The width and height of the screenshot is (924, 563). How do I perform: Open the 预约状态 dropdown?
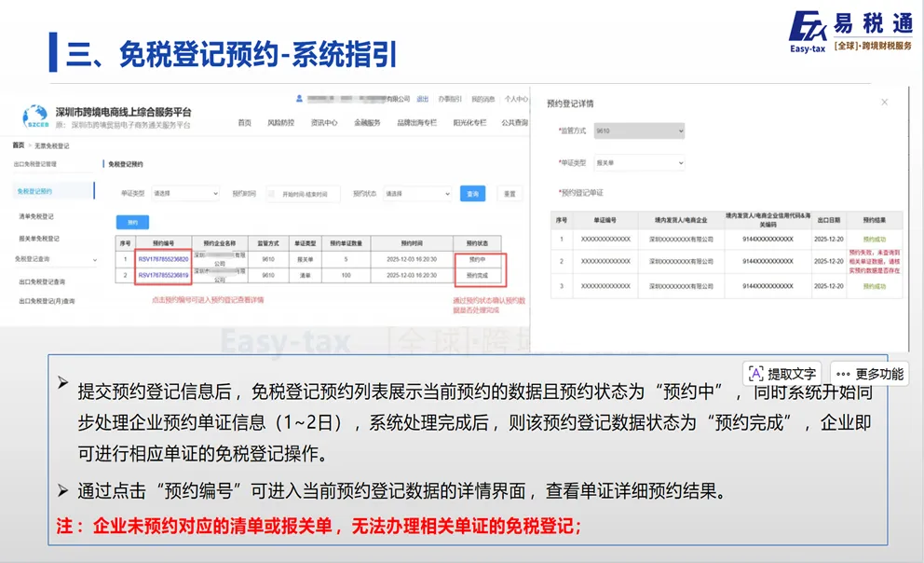(415, 194)
